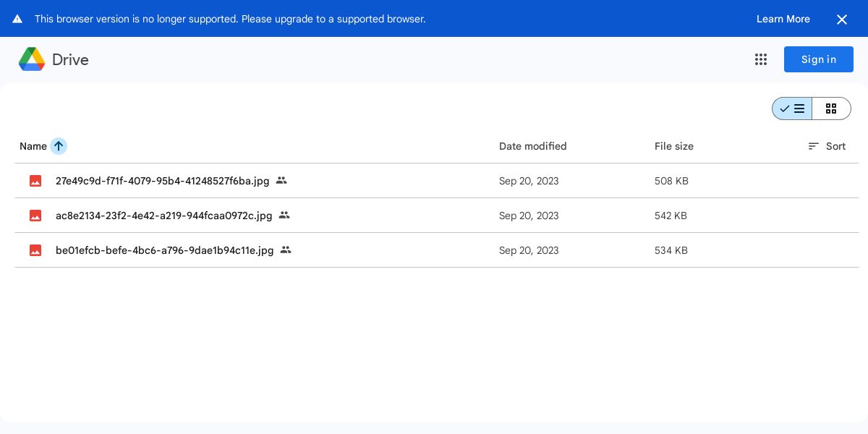The height and width of the screenshot is (434, 868).
Task: Open the Google apps grid launcher
Action: (761, 59)
